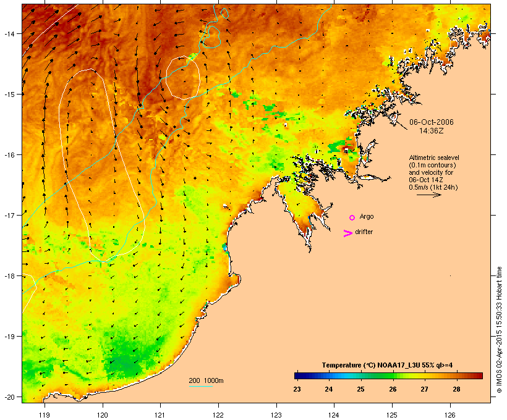Image resolution: width=507 pixels, height=420 pixels.
Task: Click the dark red 28°C end of color bar
Action: tap(479, 376)
